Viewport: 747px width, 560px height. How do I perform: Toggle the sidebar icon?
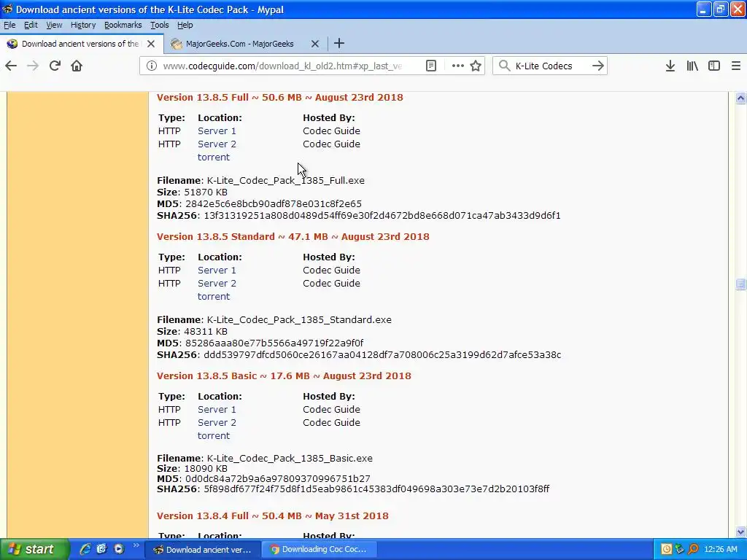[714, 66]
